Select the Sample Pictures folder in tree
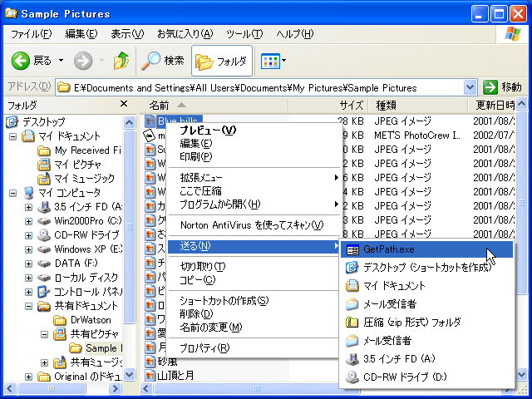Image resolution: width=532 pixels, height=399 pixels. click(96, 348)
